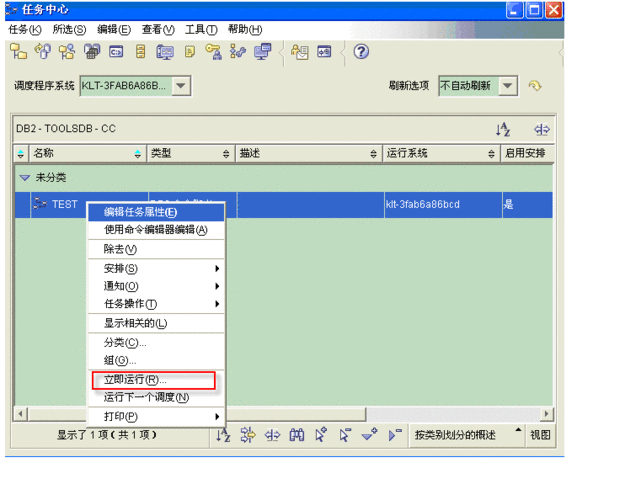Open the License Center key icon
641x500 pixels.
213,52
